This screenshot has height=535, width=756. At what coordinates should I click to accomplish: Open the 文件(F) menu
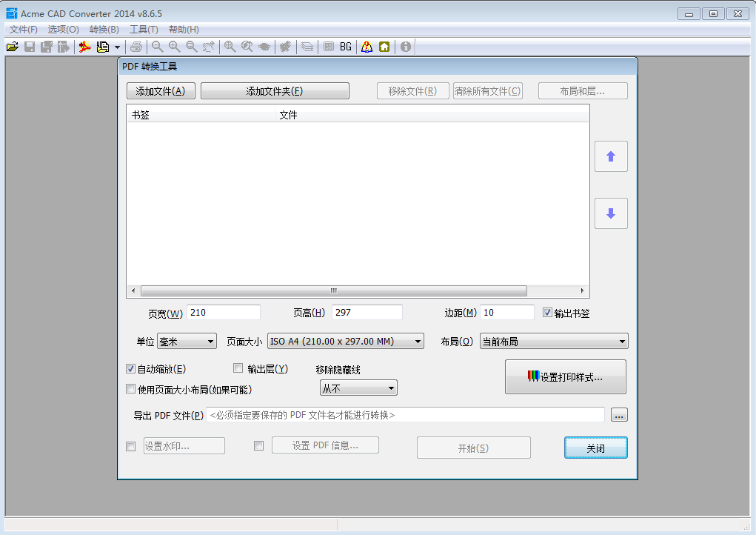tap(24, 30)
